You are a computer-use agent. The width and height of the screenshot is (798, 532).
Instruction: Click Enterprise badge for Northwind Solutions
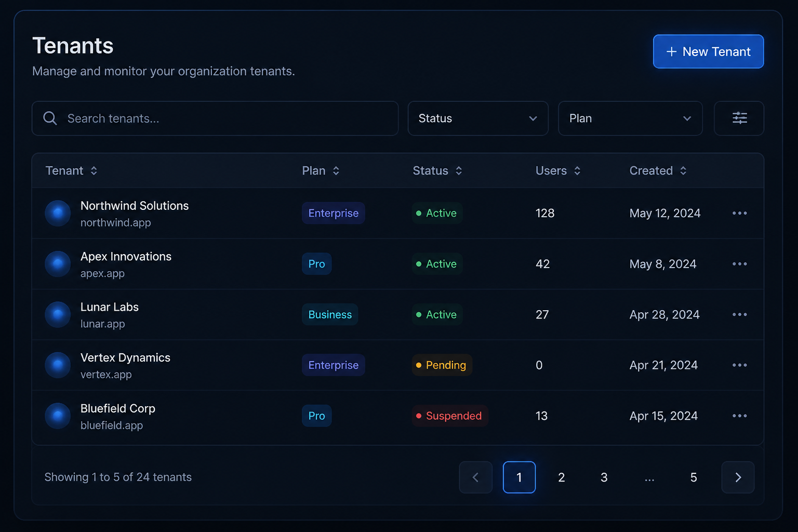tap(334, 213)
